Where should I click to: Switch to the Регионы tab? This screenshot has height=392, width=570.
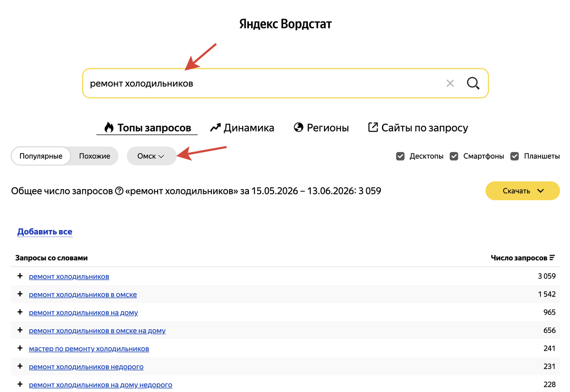pyautogui.click(x=321, y=128)
